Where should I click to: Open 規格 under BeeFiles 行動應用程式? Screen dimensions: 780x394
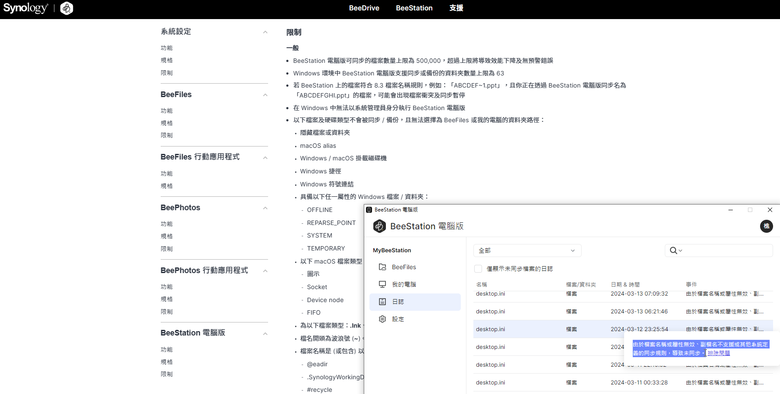tap(167, 186)
